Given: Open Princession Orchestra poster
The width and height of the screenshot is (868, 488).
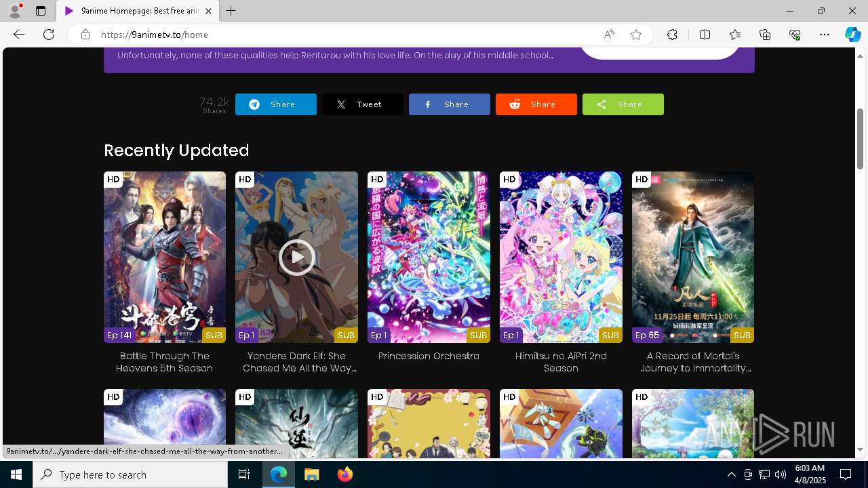Looking at the screenshot, I should pos(429,257).
